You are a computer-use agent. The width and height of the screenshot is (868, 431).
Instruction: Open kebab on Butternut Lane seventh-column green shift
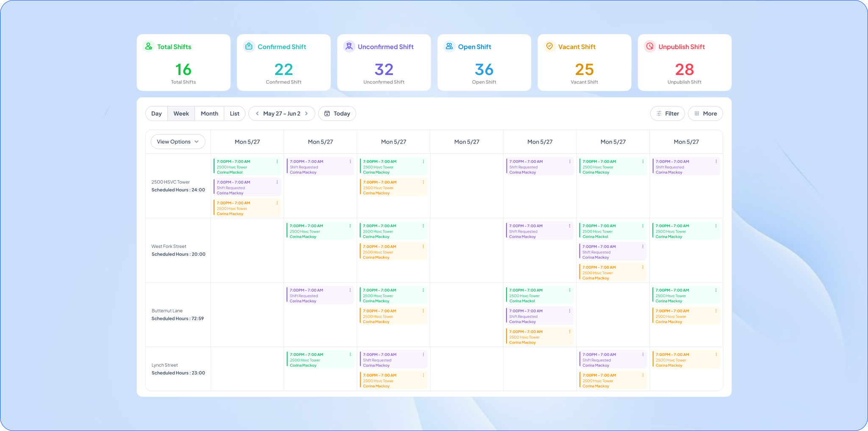(716, 290)
